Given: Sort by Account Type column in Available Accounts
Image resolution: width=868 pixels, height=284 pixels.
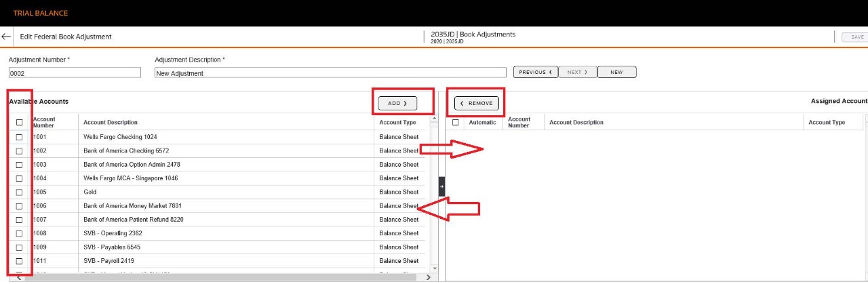Looking at the screenshot, I should 397,123.
